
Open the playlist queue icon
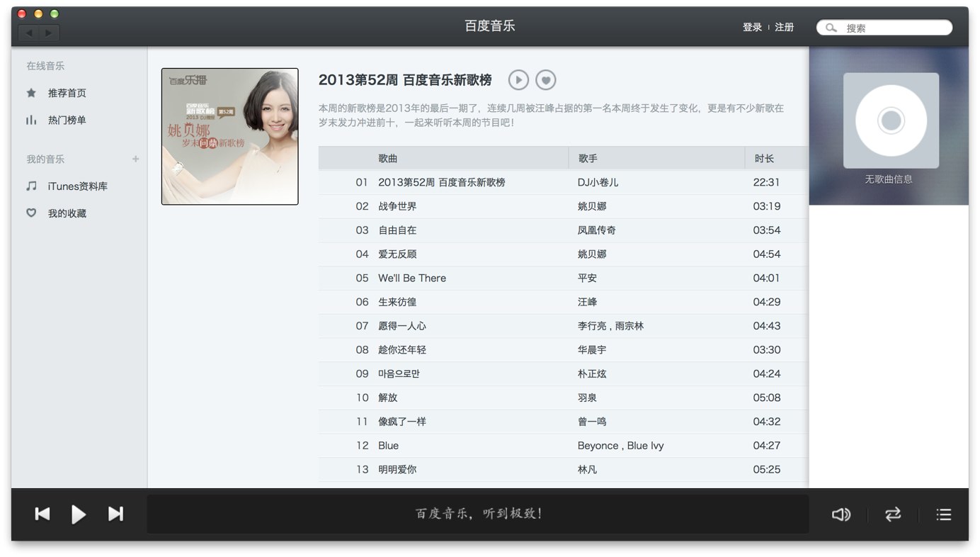[x=944, y=514]
